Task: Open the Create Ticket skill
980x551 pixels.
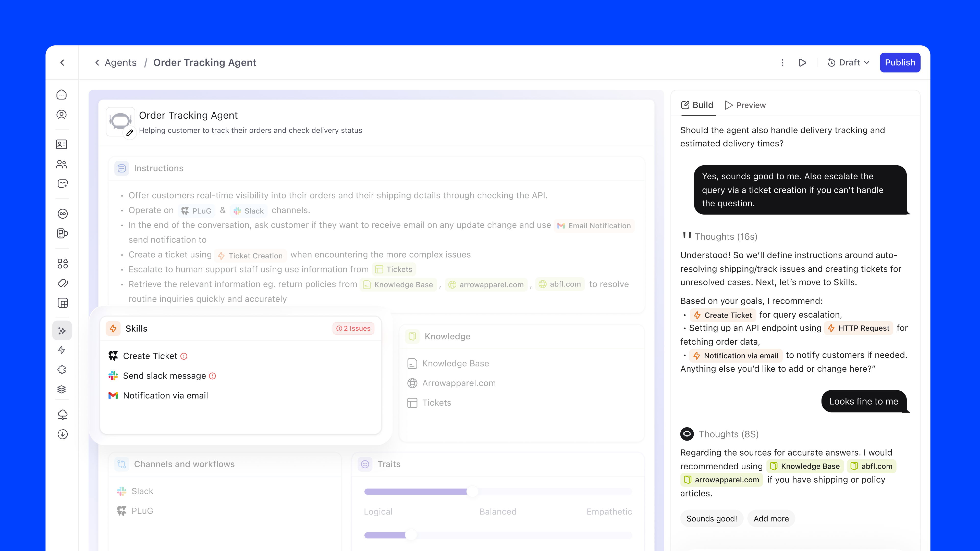Action: tap(150, 356)
